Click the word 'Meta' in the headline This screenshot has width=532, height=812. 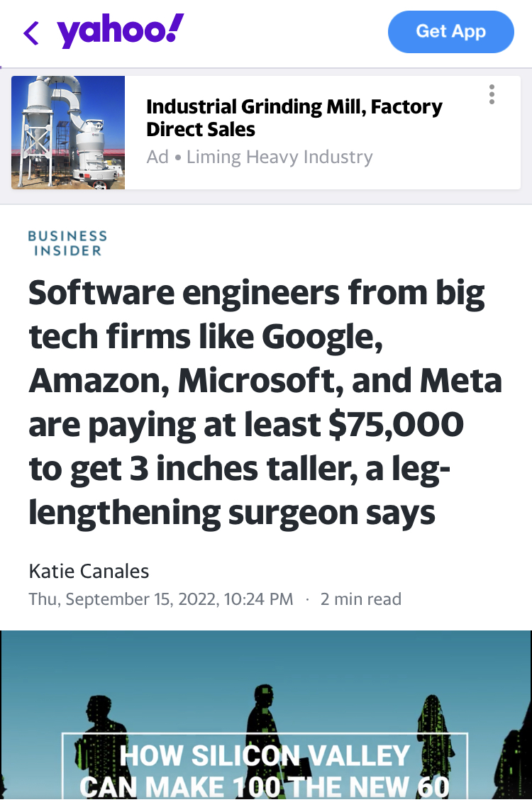tap(461, 381)
